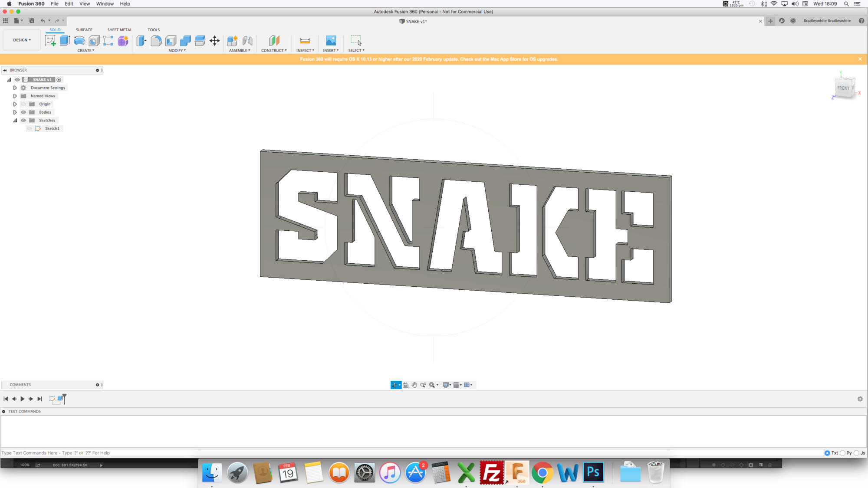This screenshot has width=868, height=488.
Task: Switch to the TOOLS tab
Action: [154, 30]
